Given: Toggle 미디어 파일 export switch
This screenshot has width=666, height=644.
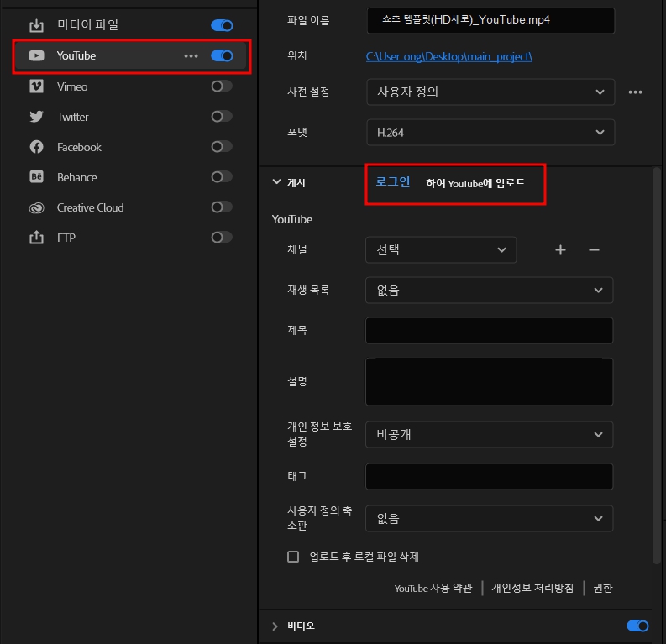Looking at the screenshot, I should pyautogui.click(x=222, y=25).
